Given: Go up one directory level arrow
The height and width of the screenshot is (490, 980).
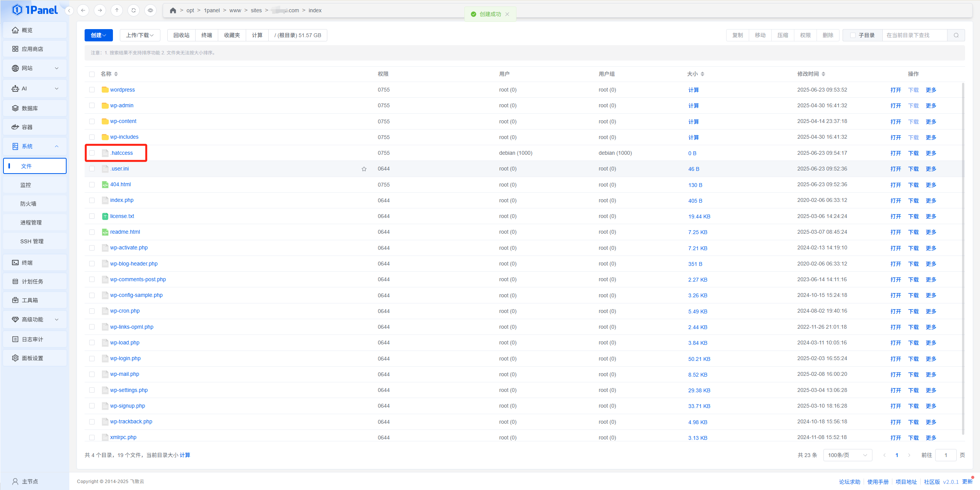Looking at the screenshot, I should pos(117,10).
